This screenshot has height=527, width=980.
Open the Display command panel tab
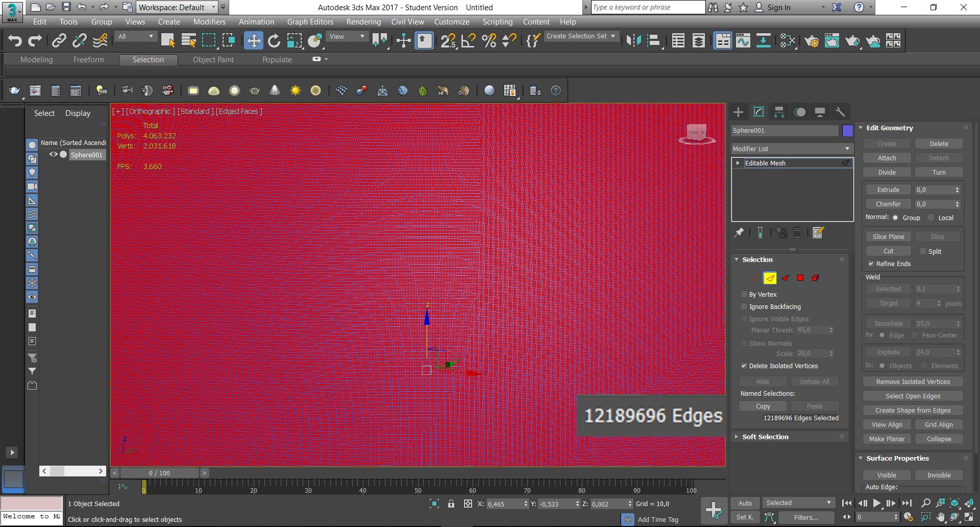pyautogui.click(x=820, y=112)
